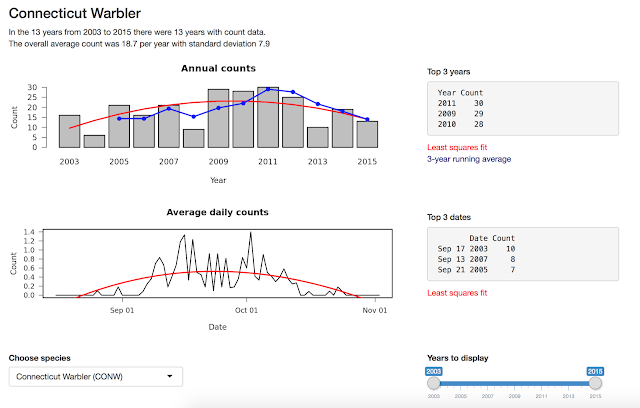Click the slider track near 2009
The image size is (640, 408).
[514, 384]
